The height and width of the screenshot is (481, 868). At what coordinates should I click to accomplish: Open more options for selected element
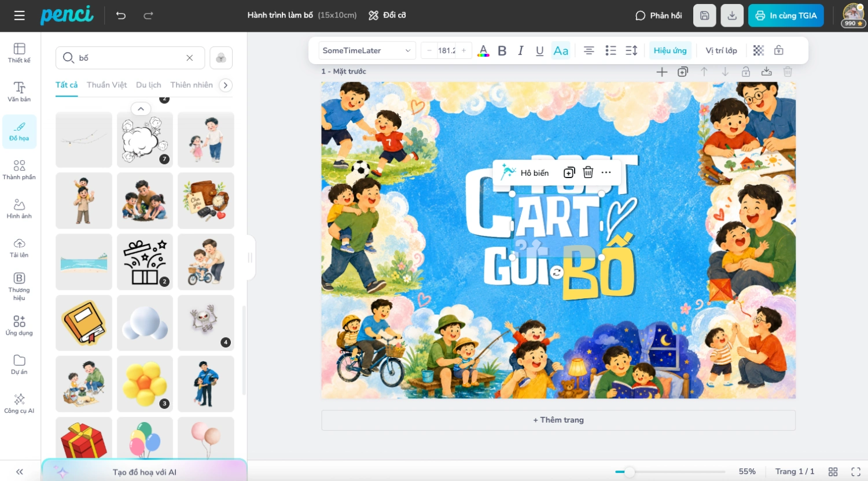pyautogui.click(x=606, y=172)
